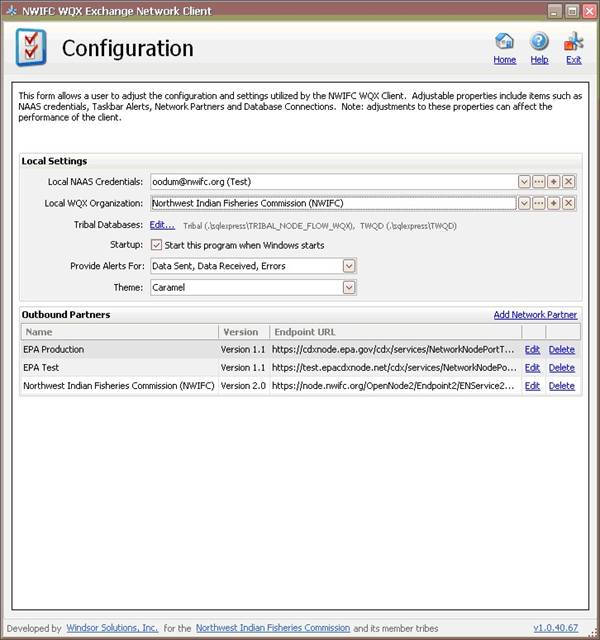The height and width of the screenshot is (640, 600).
Task: Expand Local NAAS Credentials dropdown
Action: [524, 182]
